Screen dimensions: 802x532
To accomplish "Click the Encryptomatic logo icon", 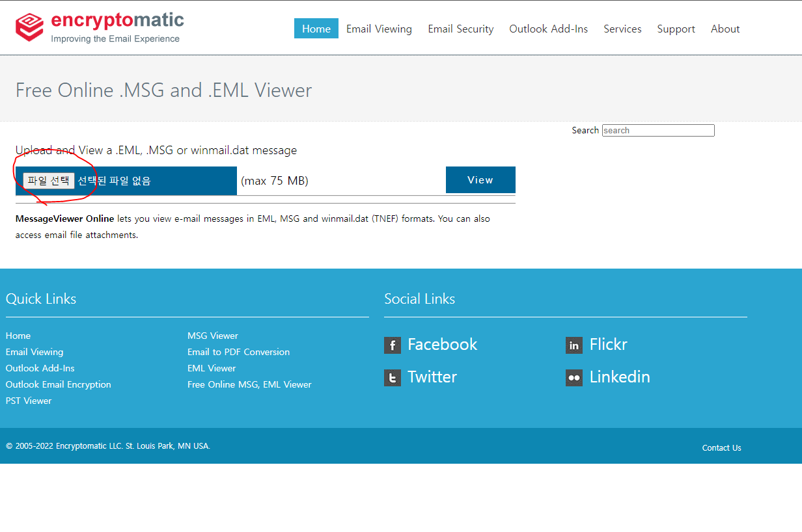I will point(29,27).
